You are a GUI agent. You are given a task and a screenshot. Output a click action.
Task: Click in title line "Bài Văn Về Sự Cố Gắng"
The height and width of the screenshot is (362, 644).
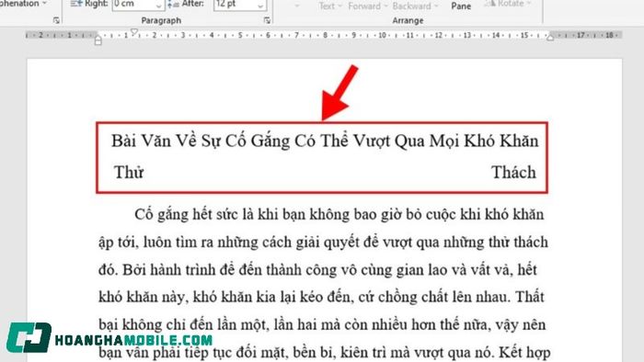(201, 141)
